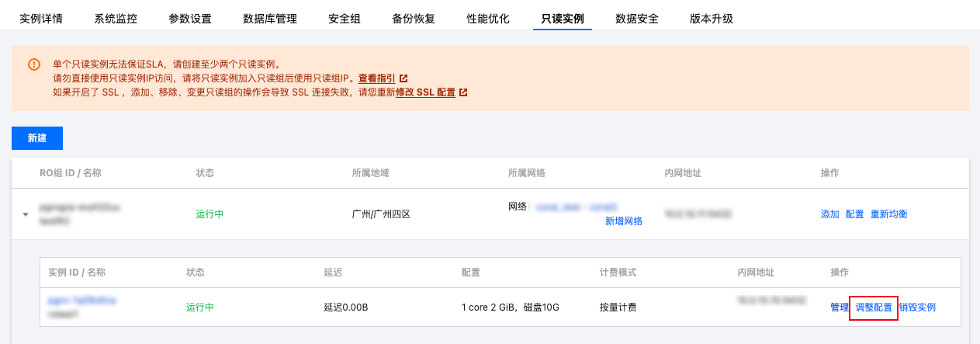Image resolution: width=980 pixels, height=344 pixels.
Task: Go to 版本升级 tab
Action: tap(712, 19)
